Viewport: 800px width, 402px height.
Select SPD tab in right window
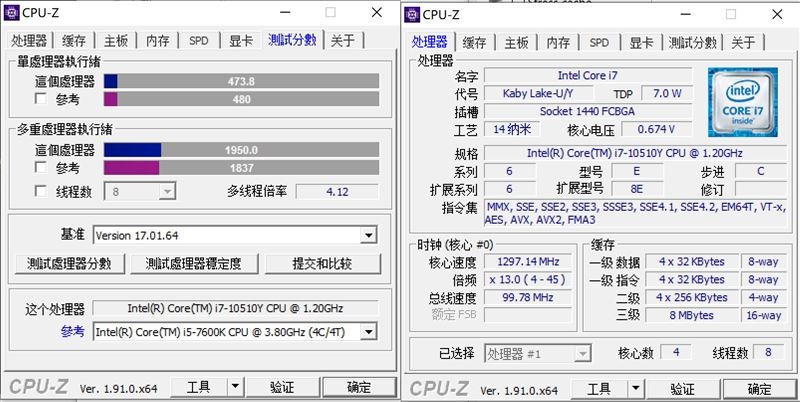599,42
